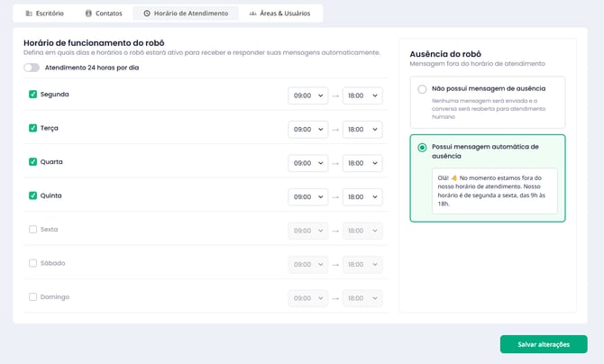Uncheck the Quinta checkbox
This screenshot has height=364, width=604.
(33, 196)
